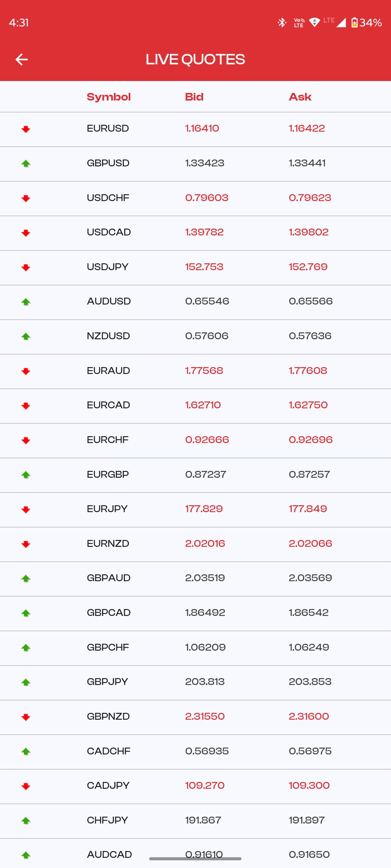This screenshot has width=391, height=868.
Task: Tap the down arrow next to USDJPY
Action: click(26, 267)
